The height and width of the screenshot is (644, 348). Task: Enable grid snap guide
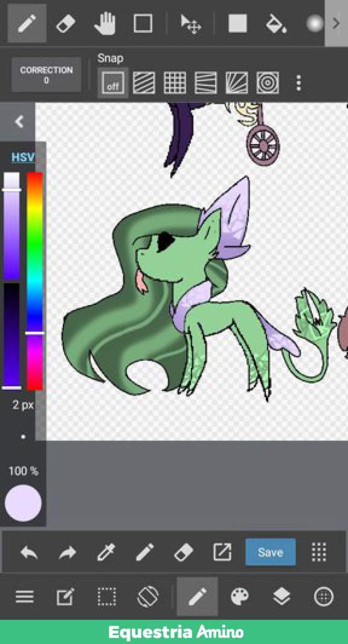[x=175, y=83]
